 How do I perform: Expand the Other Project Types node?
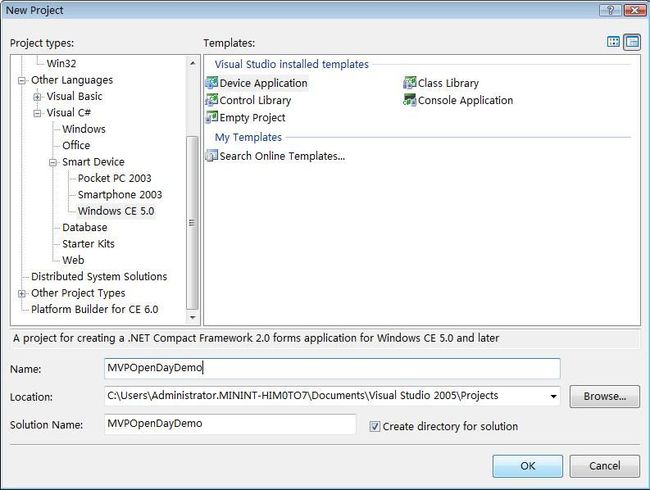coord(22,293)
